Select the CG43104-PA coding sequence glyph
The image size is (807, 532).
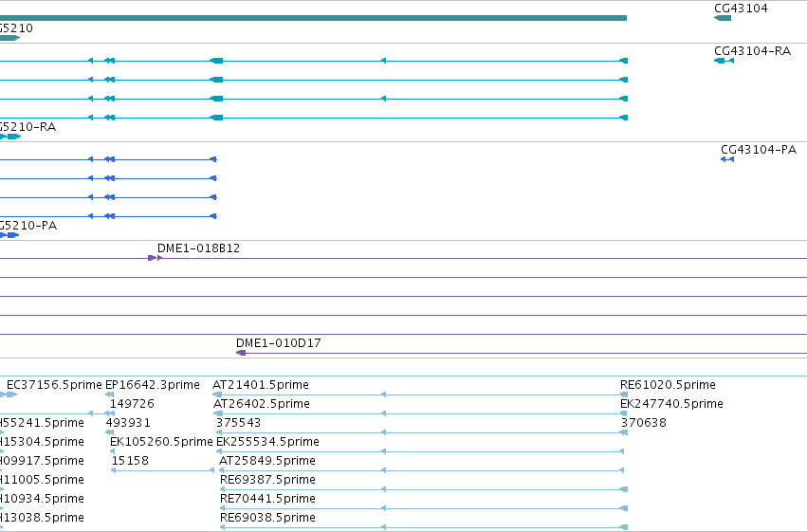[x=727, y=159]
